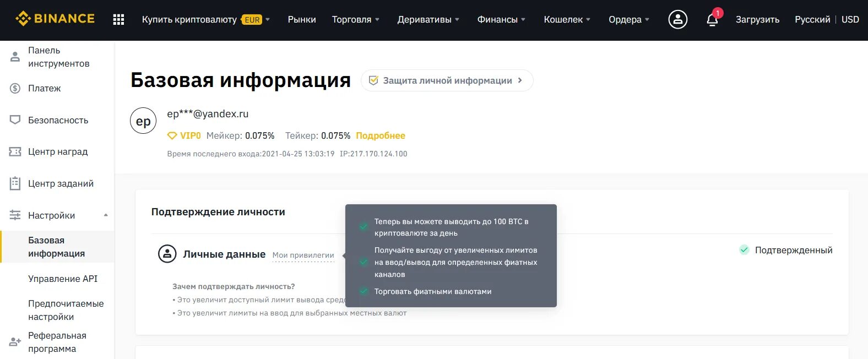Open Центр заданий in sidebar

click(x=61, y=183)
